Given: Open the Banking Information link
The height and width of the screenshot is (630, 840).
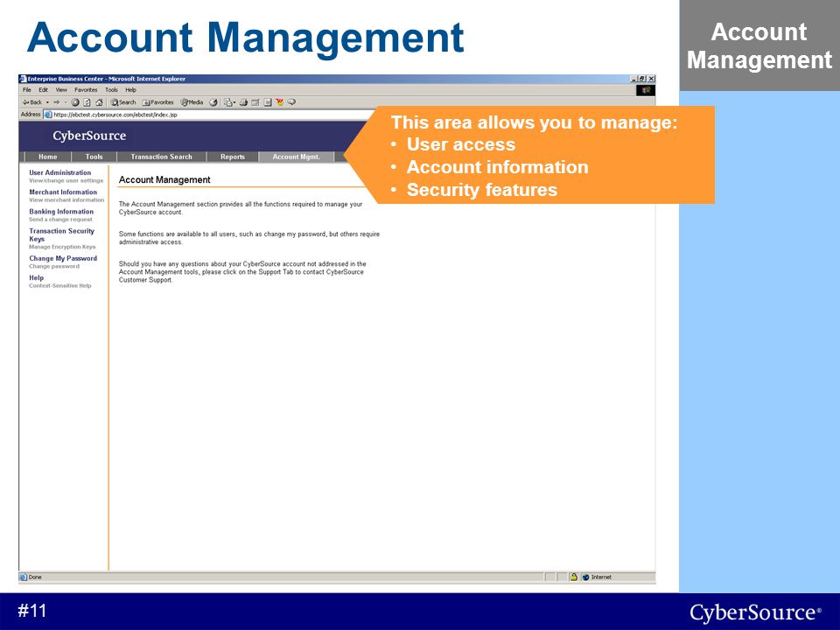Looking at the screenshot, I should pyautogui.click(x=61, y=212).
